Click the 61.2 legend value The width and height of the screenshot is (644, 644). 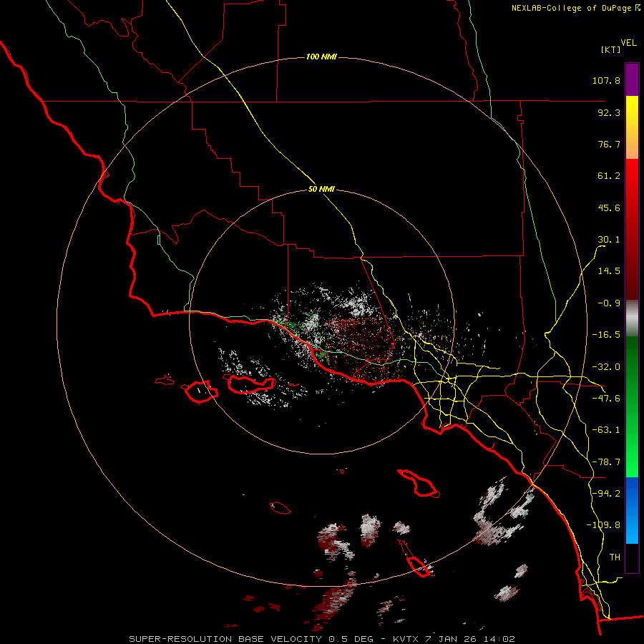click(x=609, y=176)
